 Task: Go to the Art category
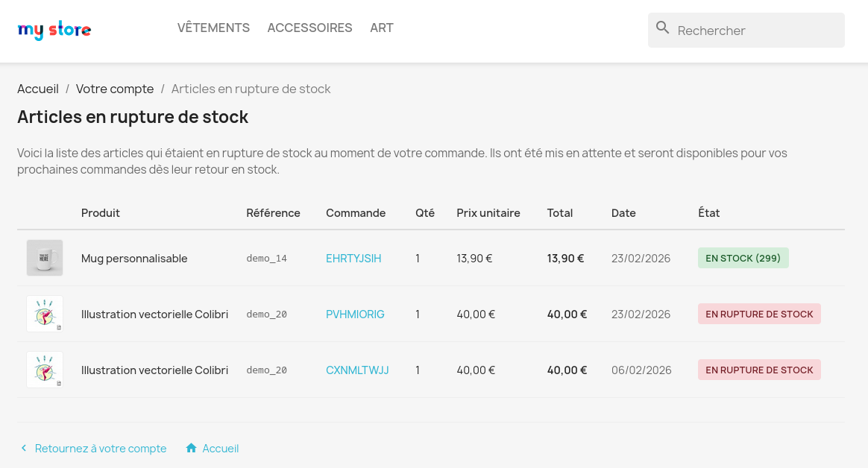pyautogui.click(x=381, y=28)
